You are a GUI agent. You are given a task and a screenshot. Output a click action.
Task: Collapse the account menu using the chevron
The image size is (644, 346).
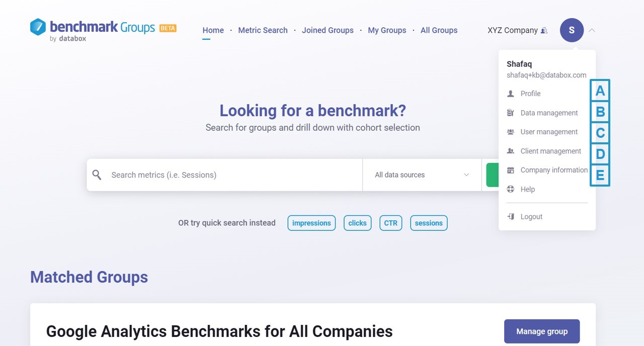coord(592,31)
